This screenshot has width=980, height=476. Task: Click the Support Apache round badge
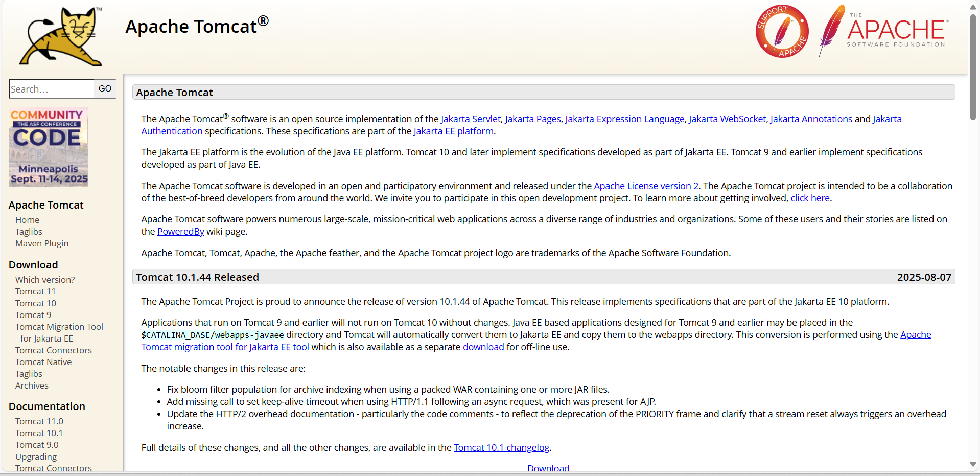(x=782, y=31)
